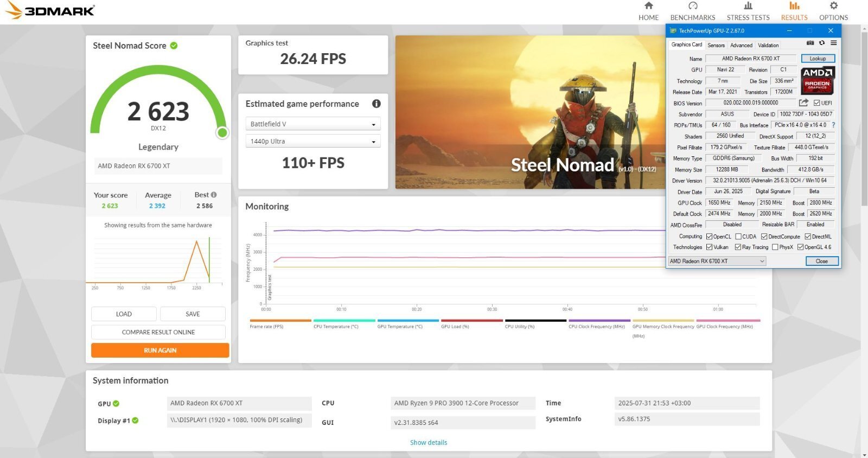Toggle the GPU Temperature legend color
This screenshot has height=458, width=868.
pyautogui.click(x=408, y=321)
